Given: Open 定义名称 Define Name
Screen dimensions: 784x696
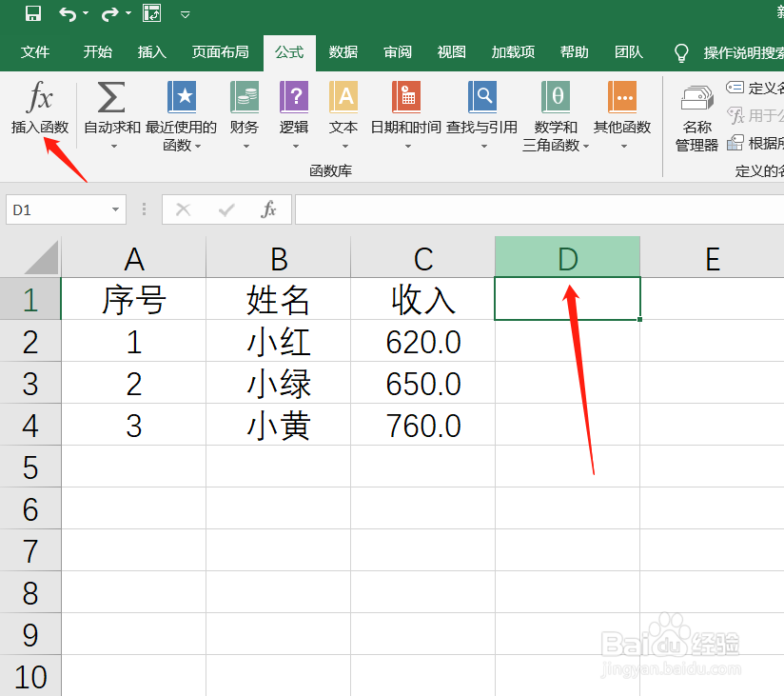Looking at the screenshot, I should [756, 87].
